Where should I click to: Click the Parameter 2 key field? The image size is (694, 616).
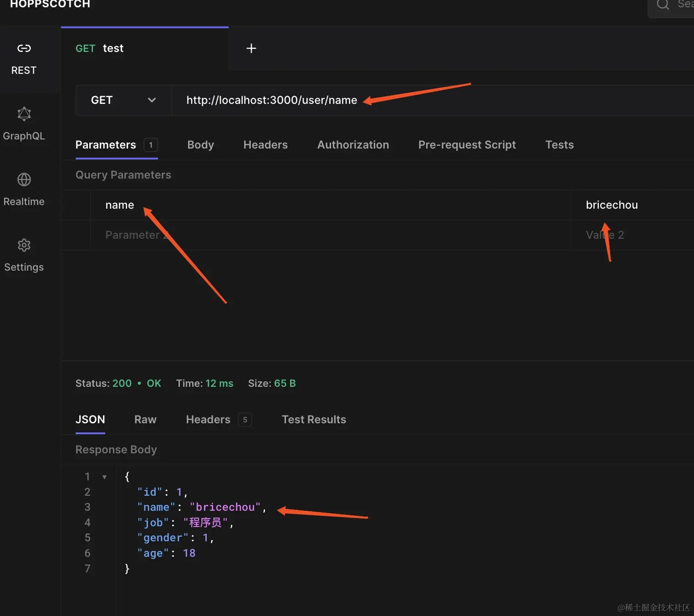pyautogui.click(x=331, y=235)
